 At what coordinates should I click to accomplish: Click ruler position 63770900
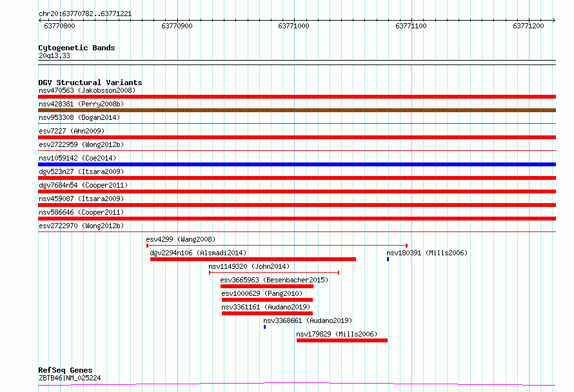coord(177,26)
